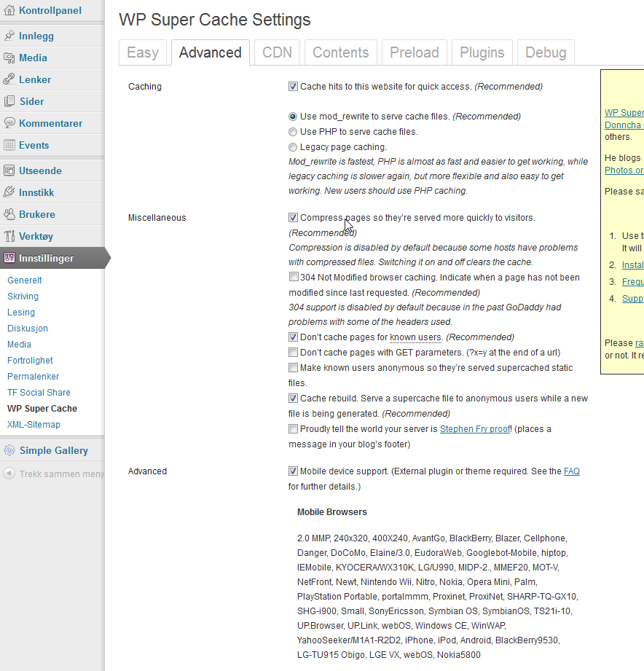Open Fortrolighet settings submenu

(30, 361)
